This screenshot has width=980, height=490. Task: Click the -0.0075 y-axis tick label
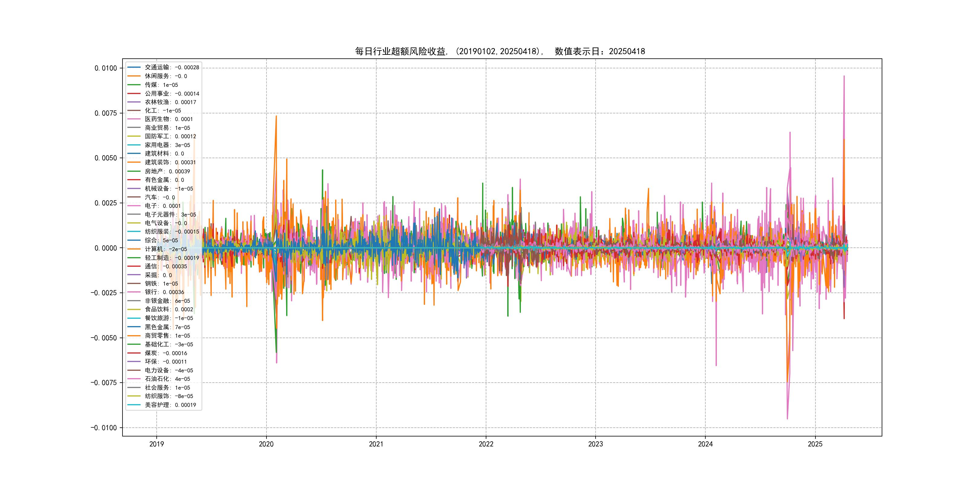click(103, 383)
